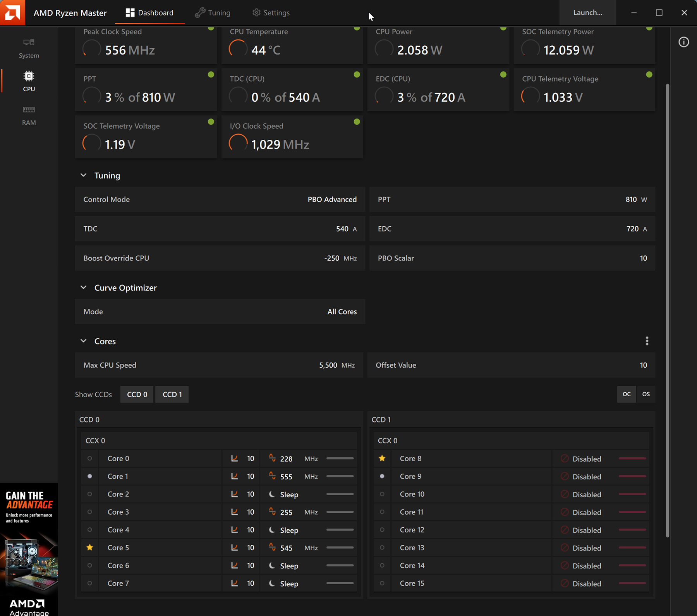Click the star icon beside Core 8

[382, 458]
